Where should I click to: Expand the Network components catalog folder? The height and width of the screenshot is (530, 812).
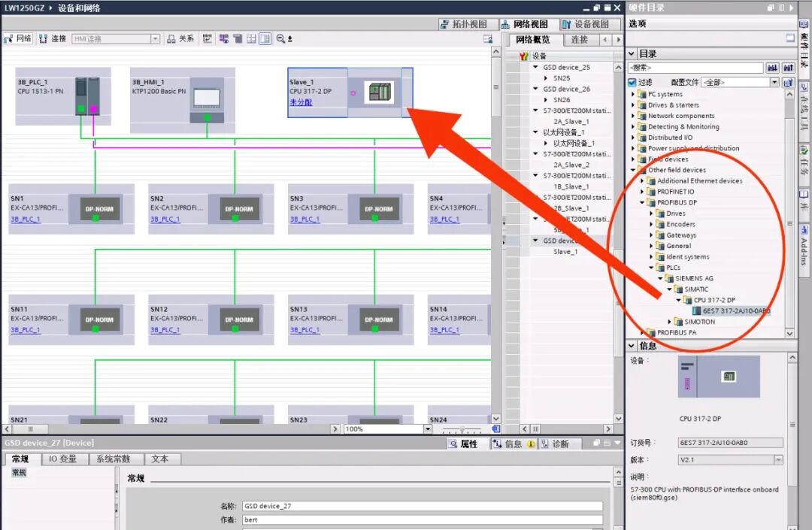click(633, 116)
